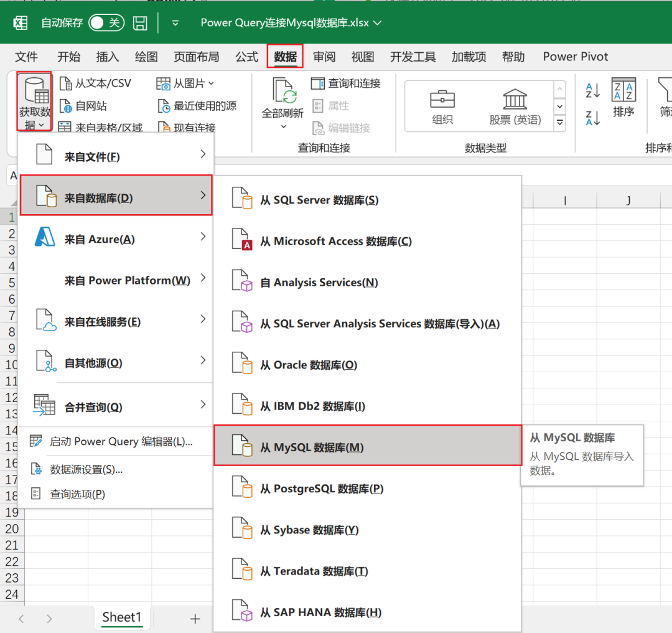Launch Power Query Editor (启动 Power Query 编辑器)
Viewport: 672px width, 633px height.
[116, 441]
